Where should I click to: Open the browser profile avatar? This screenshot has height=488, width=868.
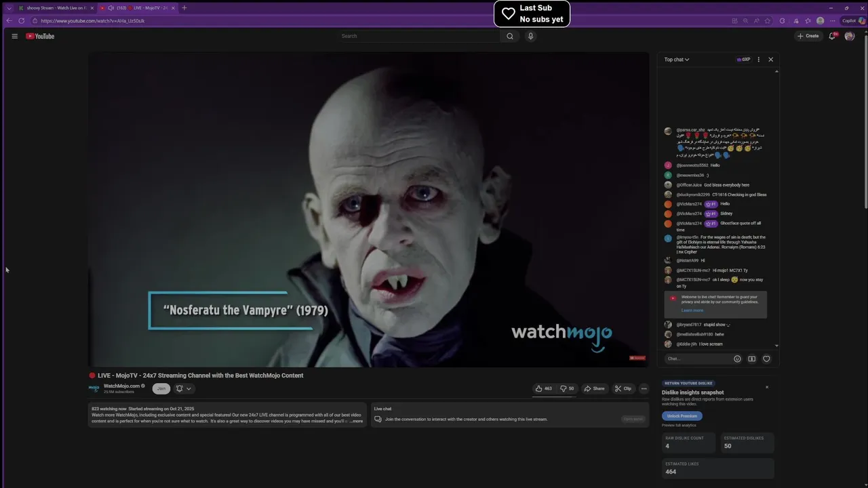pos(821,20)
